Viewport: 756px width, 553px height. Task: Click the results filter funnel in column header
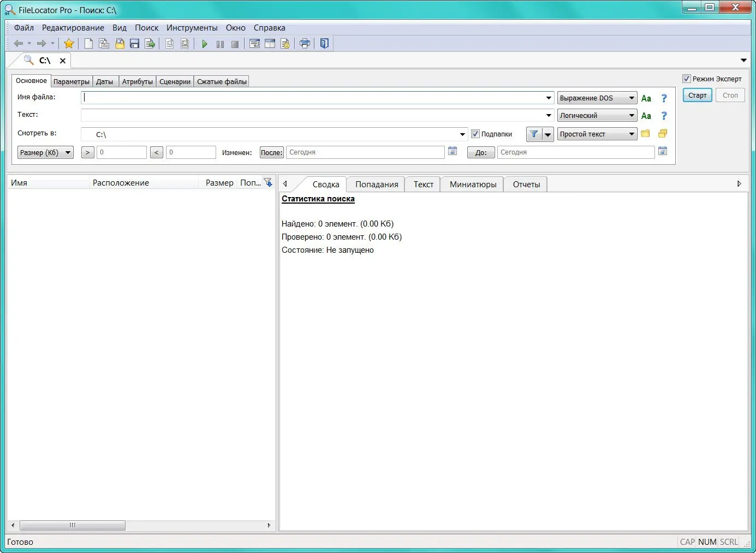pyautogui.click(x=268, y=182)
